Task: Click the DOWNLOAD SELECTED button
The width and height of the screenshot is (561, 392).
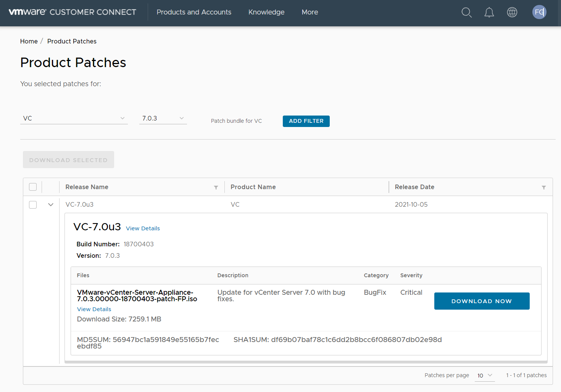Action: (68, 160)
